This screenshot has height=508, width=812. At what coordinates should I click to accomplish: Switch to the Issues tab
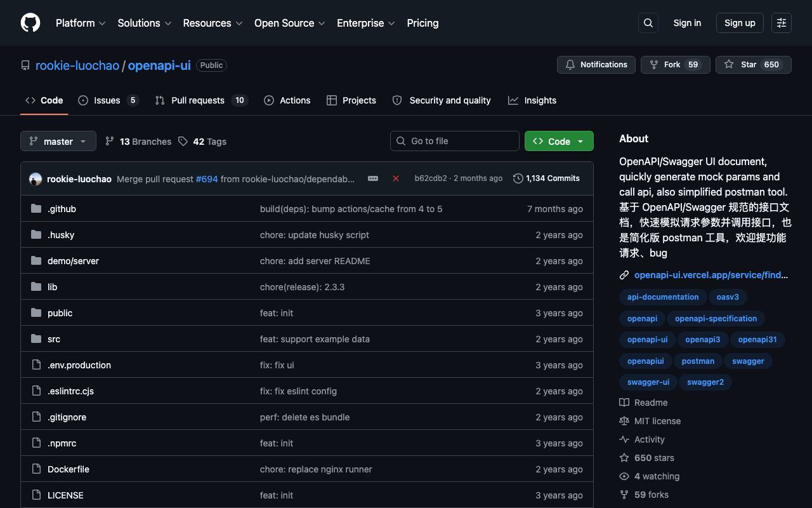click(x=108, y=100)
